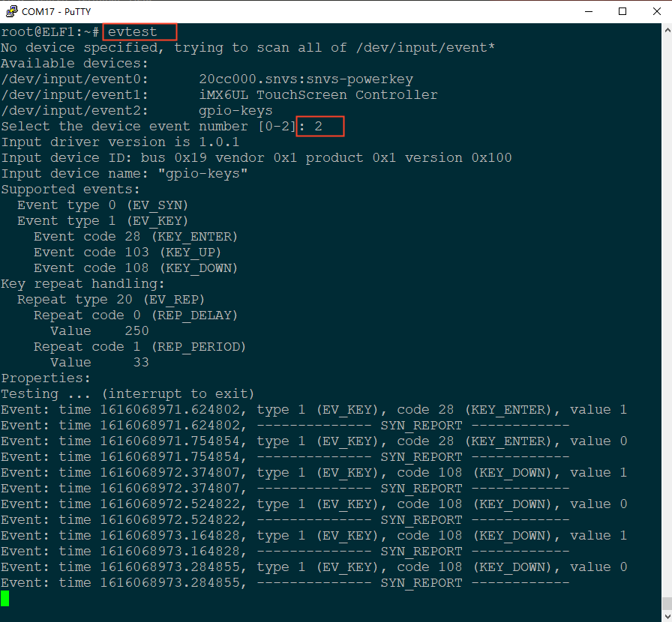Viewport: 672px width, 622px height.
Task: Click event line with time 1616068973.284855 KEY_DOWN
Action: 314,567
